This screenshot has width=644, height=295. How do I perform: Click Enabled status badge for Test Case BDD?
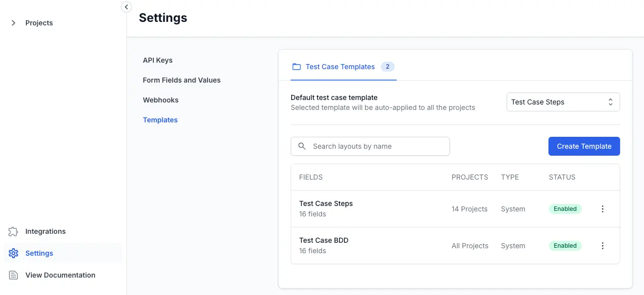[565, 246]
